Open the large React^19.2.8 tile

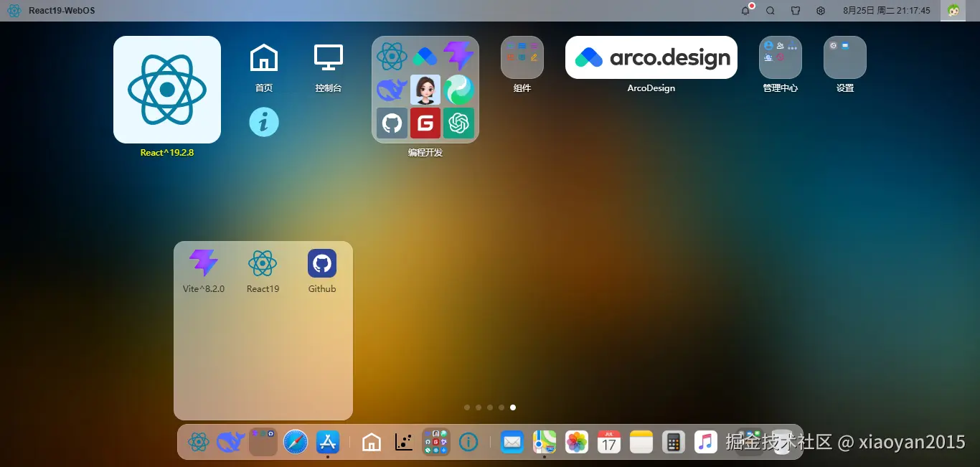tap(167, 90)
